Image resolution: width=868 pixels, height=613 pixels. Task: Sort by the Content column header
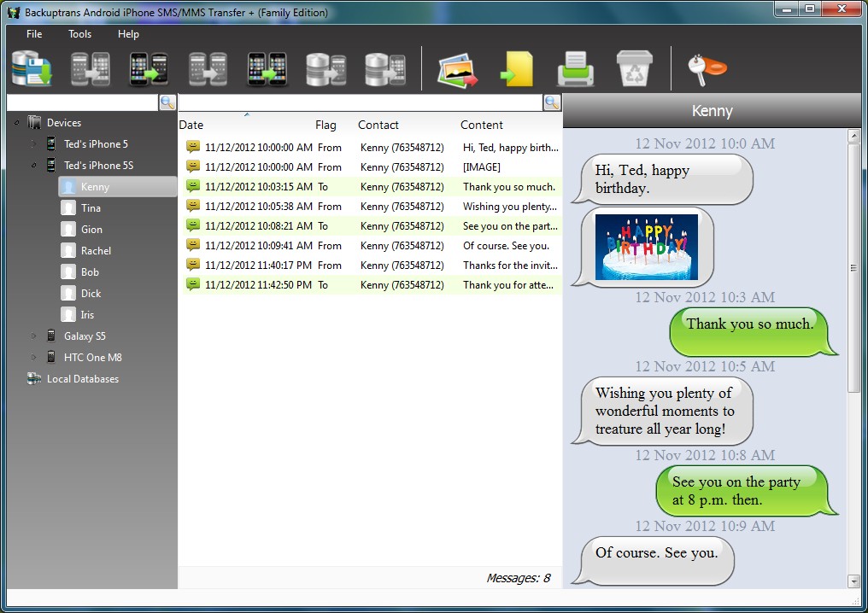pos(482,125)
